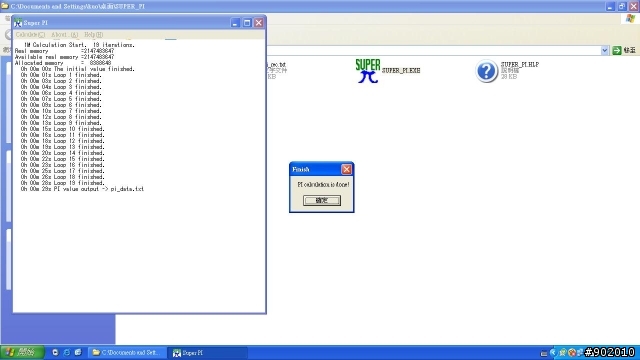Click the 'PI calculation is done!' message

click(323, 185)
